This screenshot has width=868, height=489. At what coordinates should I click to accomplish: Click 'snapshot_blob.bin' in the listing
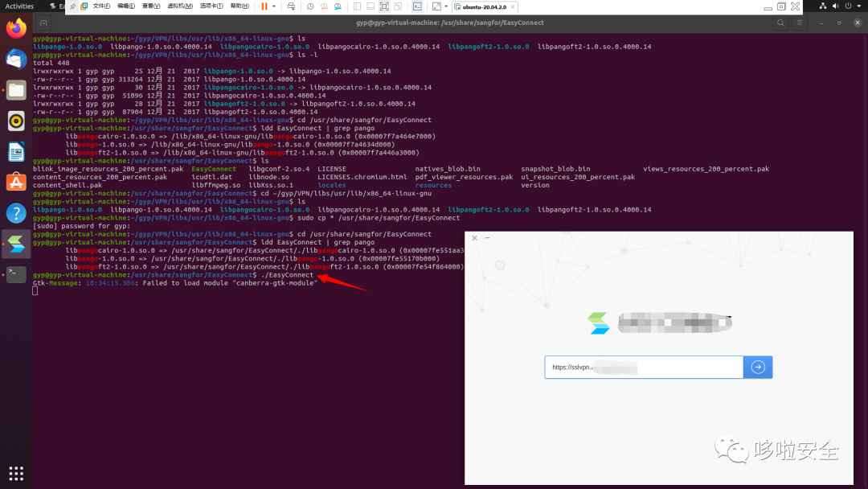pos(555,169)
